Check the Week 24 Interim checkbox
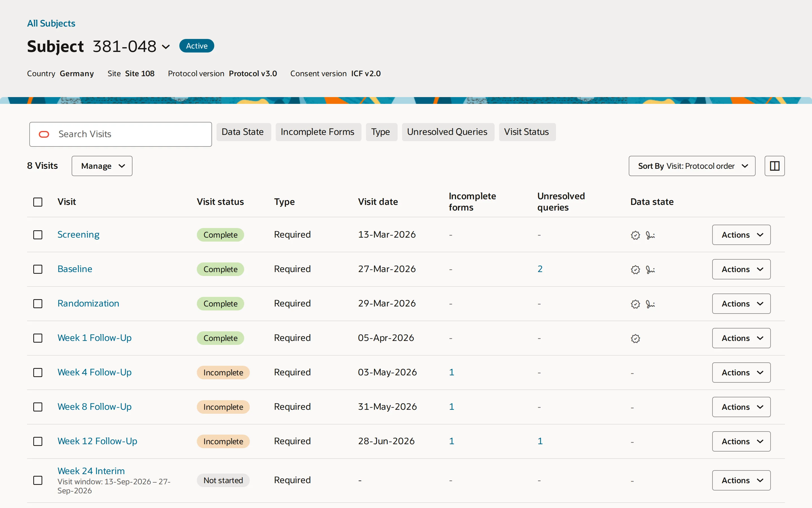Viewport: 812px width, 508px height. click(x=38, y=480)
